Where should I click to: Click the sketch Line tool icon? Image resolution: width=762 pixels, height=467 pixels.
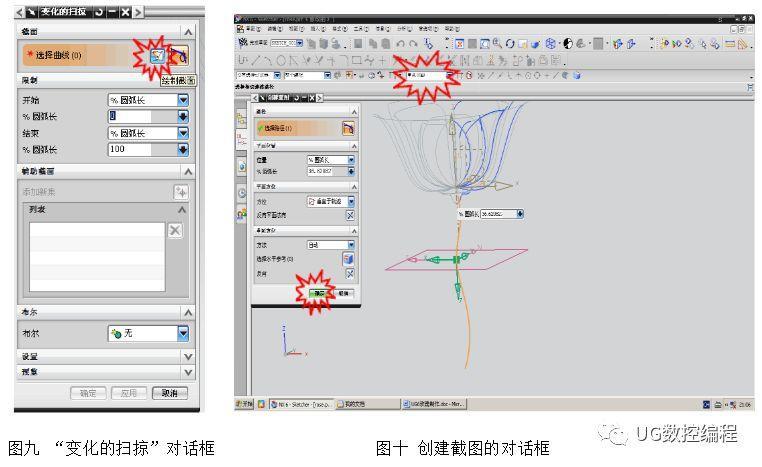click(256, 61)
